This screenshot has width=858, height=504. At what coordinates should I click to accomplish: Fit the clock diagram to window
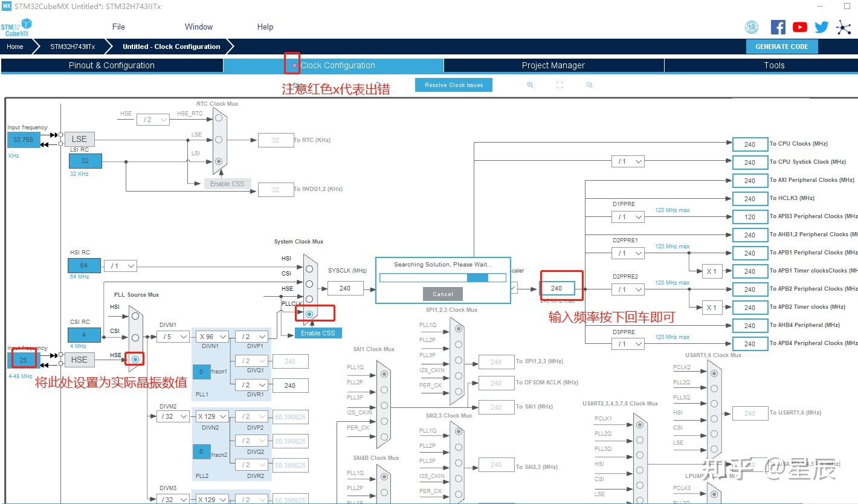click(560, 85)
